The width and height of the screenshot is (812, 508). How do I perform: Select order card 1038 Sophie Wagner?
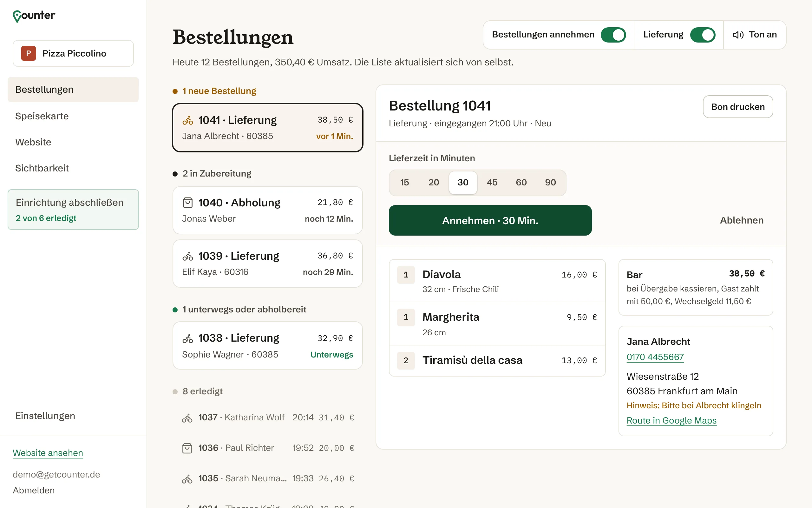[267, 346]
